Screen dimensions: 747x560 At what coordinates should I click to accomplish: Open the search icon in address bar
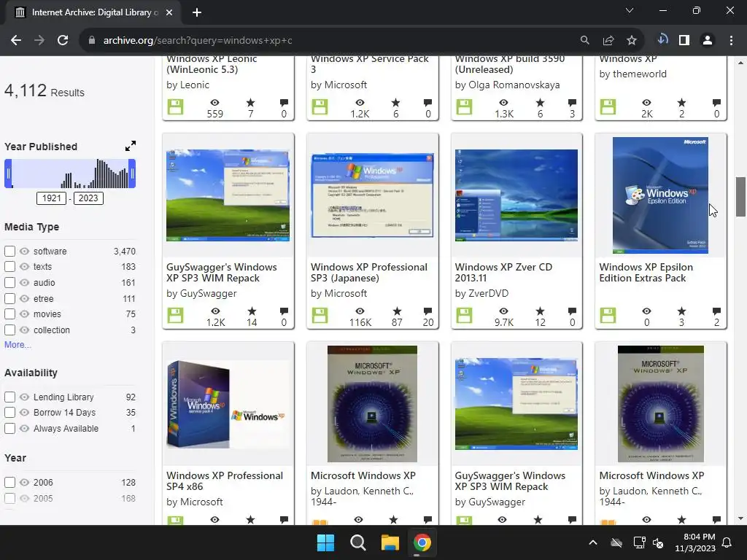point(584,41)
